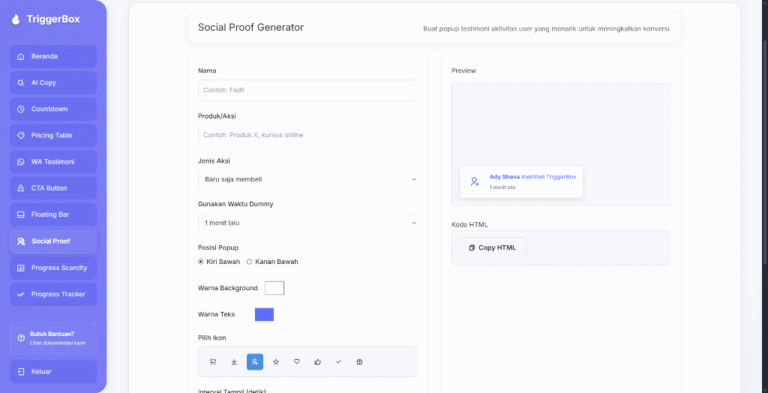Open the Warna Background color swatch

click(274, 288)
